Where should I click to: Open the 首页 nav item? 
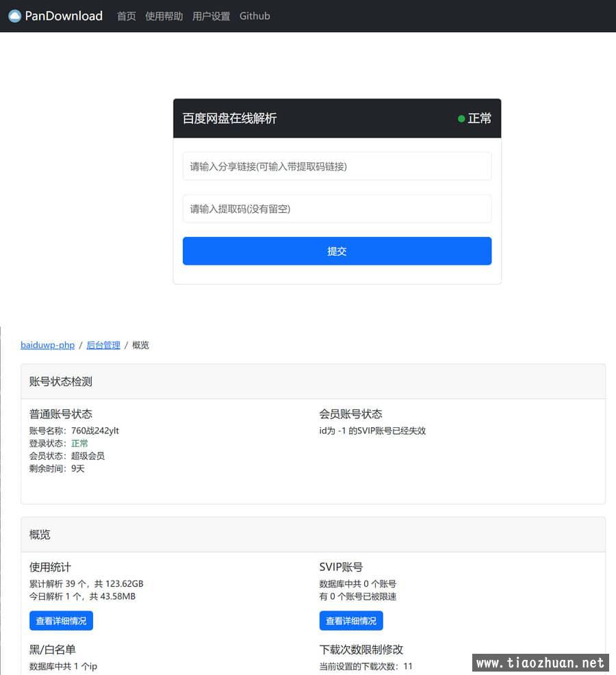(127, 16)
